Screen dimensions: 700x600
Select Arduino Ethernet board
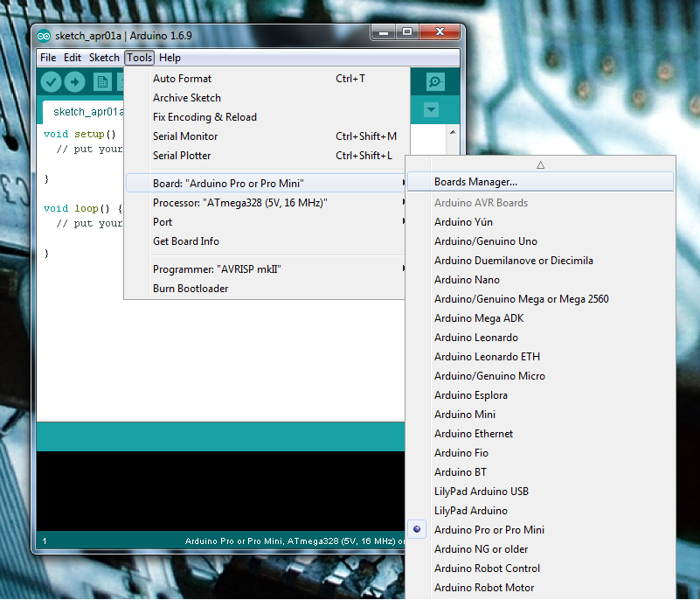pos(541,433)
